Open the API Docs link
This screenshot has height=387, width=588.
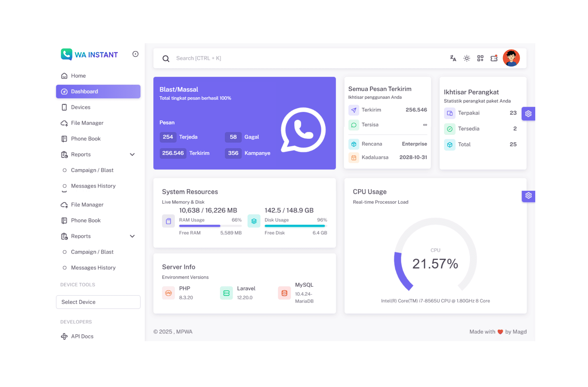pyautogui.click(x=82, y=336)
